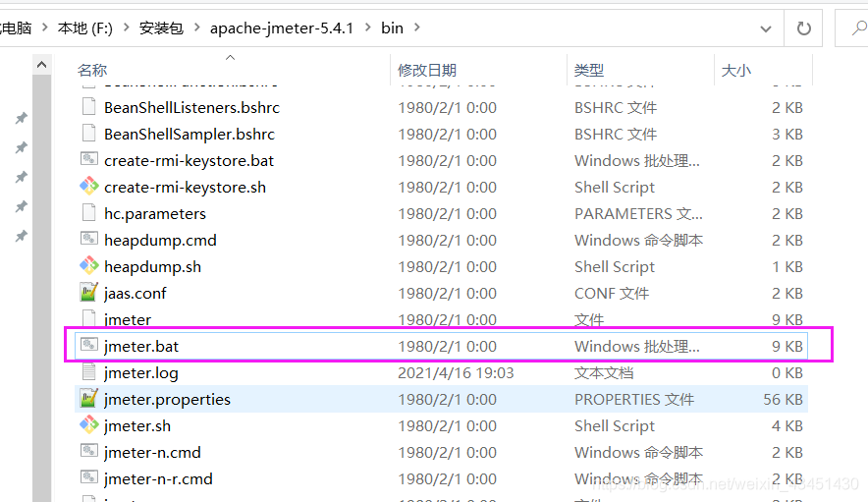Select the file named jmeter-n.cmd
Viewport: 868px width, 502px height.
[152, 453]
